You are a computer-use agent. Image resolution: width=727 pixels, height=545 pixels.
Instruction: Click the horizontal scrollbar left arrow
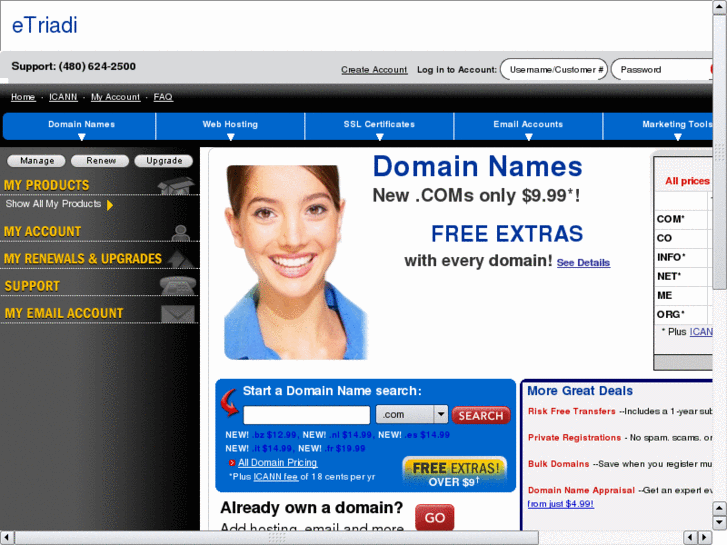pyautogui.click(x=6, y=538)
